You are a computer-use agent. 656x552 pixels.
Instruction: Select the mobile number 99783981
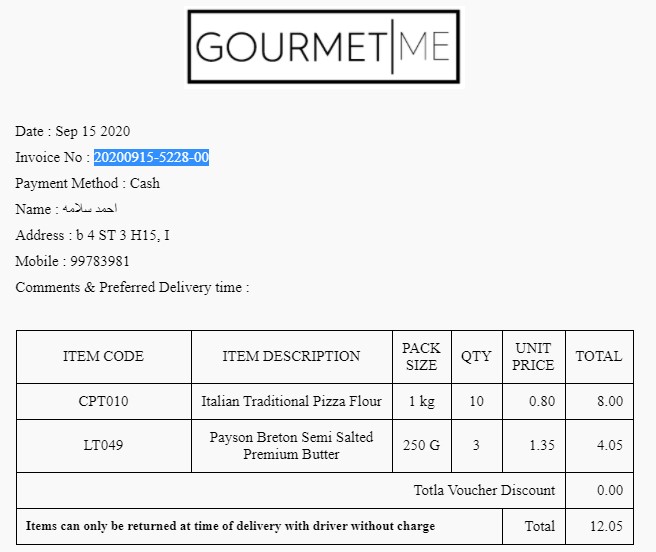tap(100, 261)
